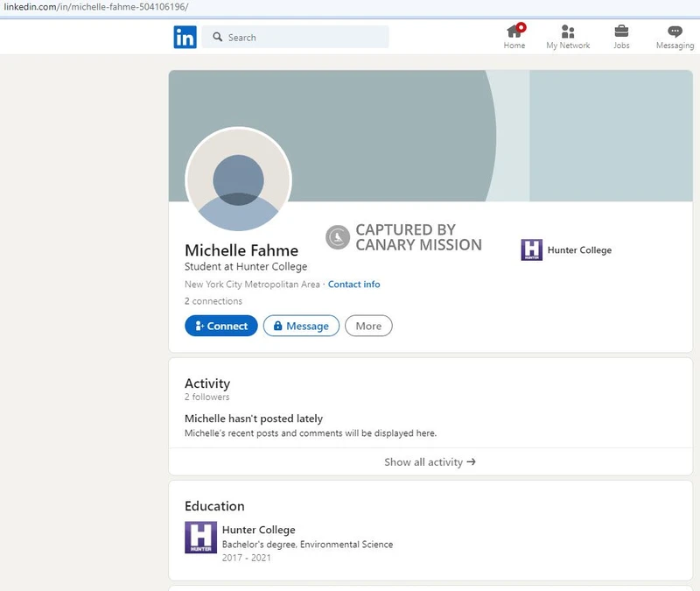Click the profile URL in address bar
The image size is (700, 591).
pyautogui.click(x=96, y=7)
